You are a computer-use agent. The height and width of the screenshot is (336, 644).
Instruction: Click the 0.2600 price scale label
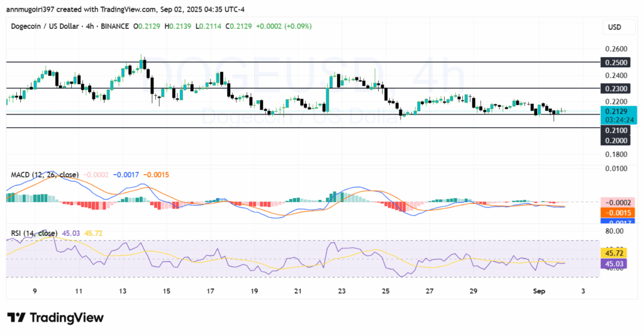616,49
